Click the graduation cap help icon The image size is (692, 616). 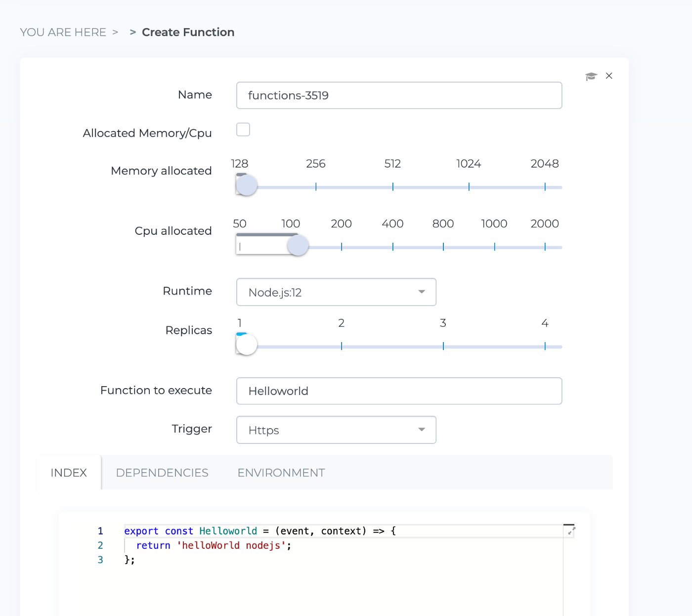(x=591, y=76)
